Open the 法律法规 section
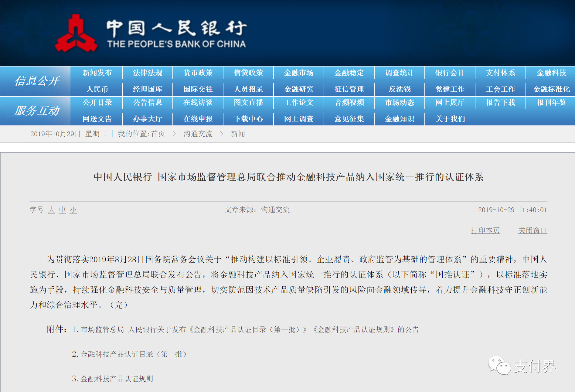575x392 pixels. (x=148, y=73)
